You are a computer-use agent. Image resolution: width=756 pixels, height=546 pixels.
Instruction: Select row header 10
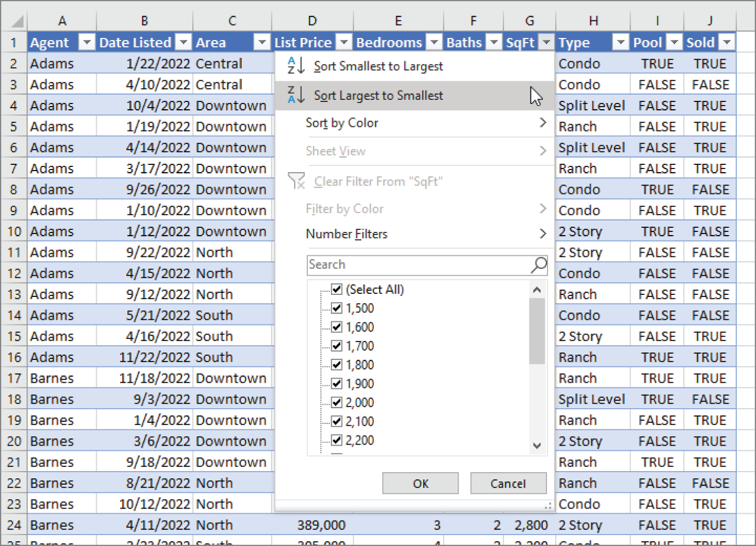(14, 231)
